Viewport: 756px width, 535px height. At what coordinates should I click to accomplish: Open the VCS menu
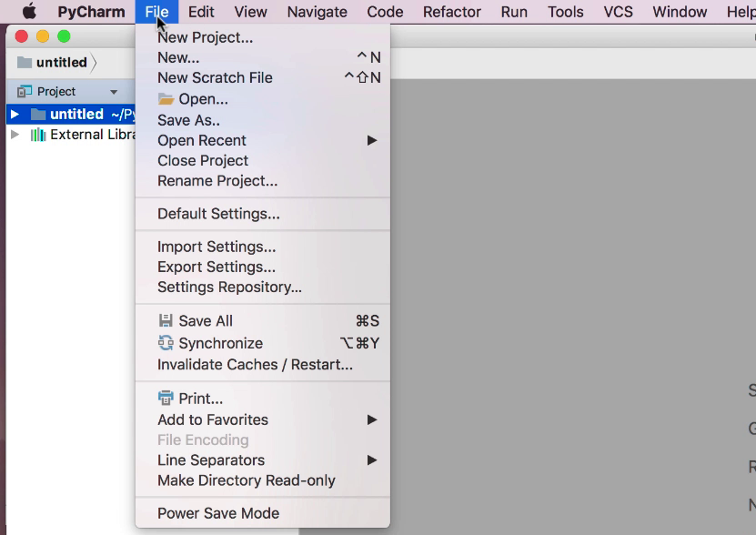point(618,12)
